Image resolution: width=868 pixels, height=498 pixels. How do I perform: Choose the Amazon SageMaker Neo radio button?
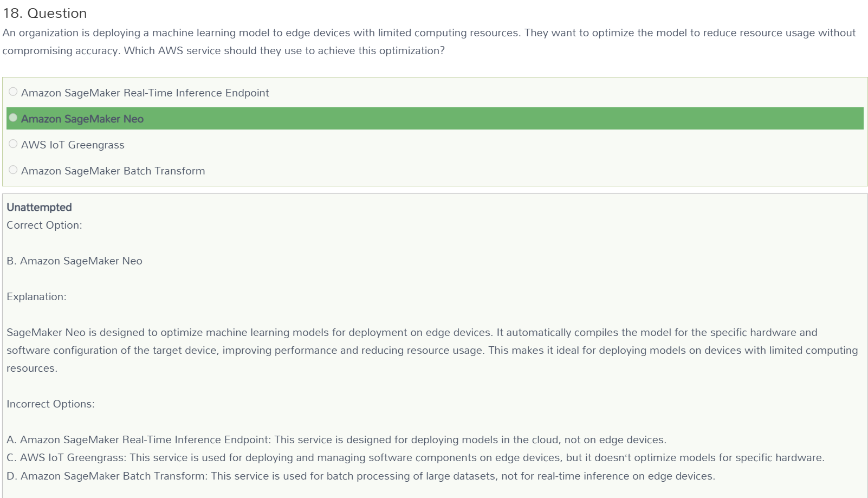tap(13, 118)
